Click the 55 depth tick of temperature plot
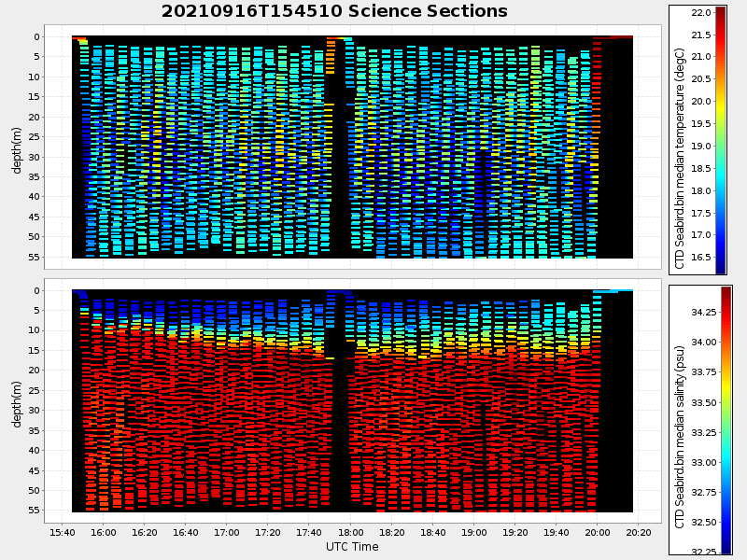747x560 pixels. point(35,257)
